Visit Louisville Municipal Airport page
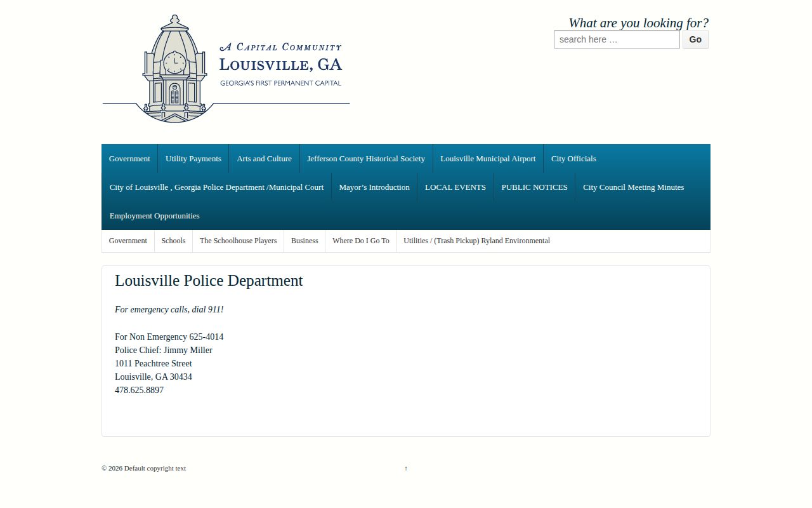The width and height of the screenshot is (812, 508). (488, 159)
